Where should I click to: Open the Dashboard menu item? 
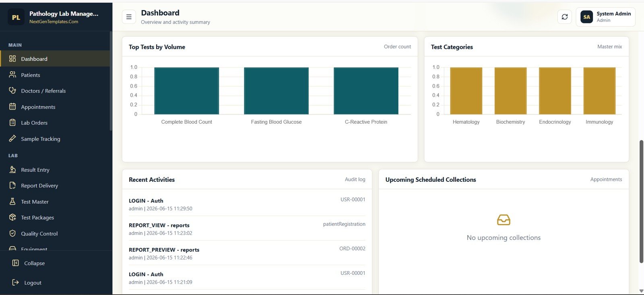pyautogui.click(x=55, y=59)
